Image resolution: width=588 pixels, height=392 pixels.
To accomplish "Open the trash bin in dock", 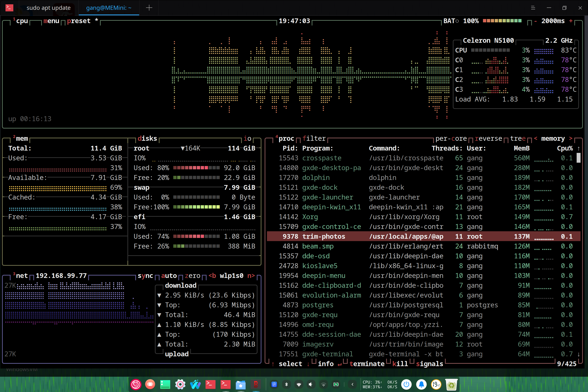I will pos(451,384).
